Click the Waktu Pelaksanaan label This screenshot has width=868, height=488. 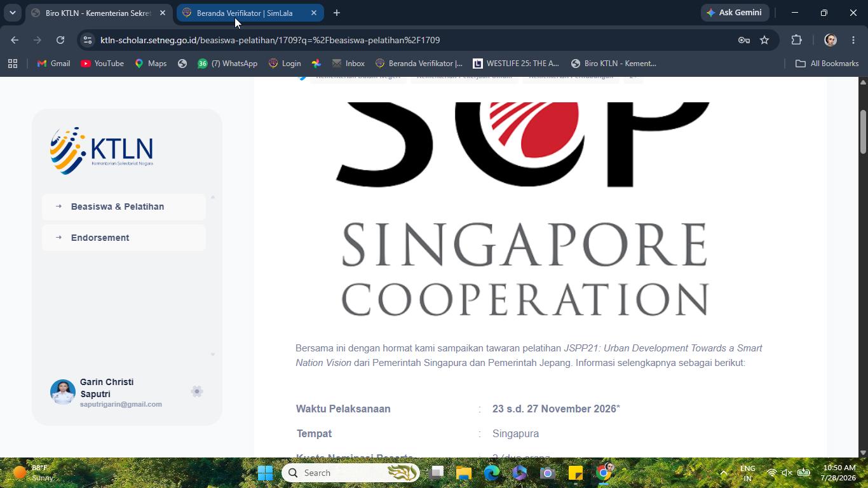click(343, 409)
